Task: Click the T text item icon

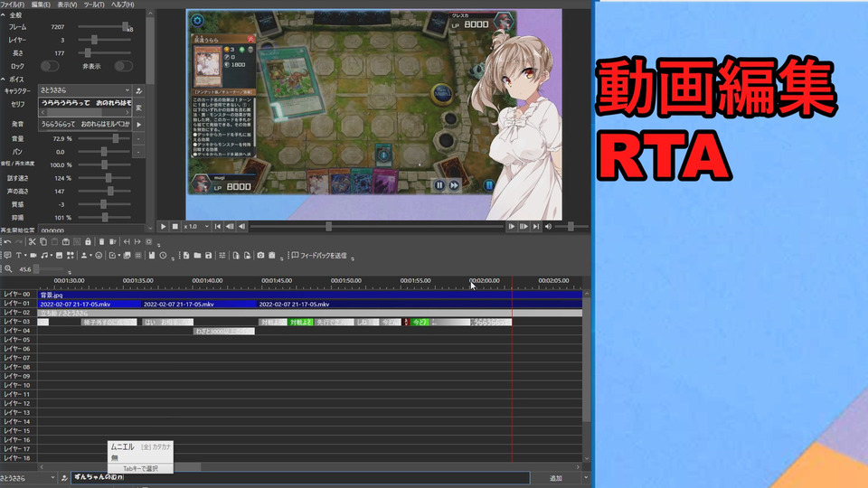Action: click(18, 255)
